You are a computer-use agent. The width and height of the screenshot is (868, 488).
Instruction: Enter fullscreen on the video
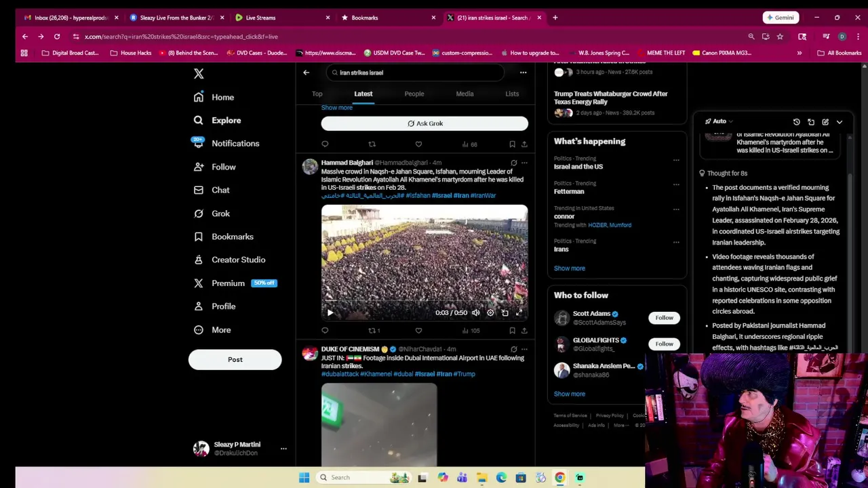point(519,313)
